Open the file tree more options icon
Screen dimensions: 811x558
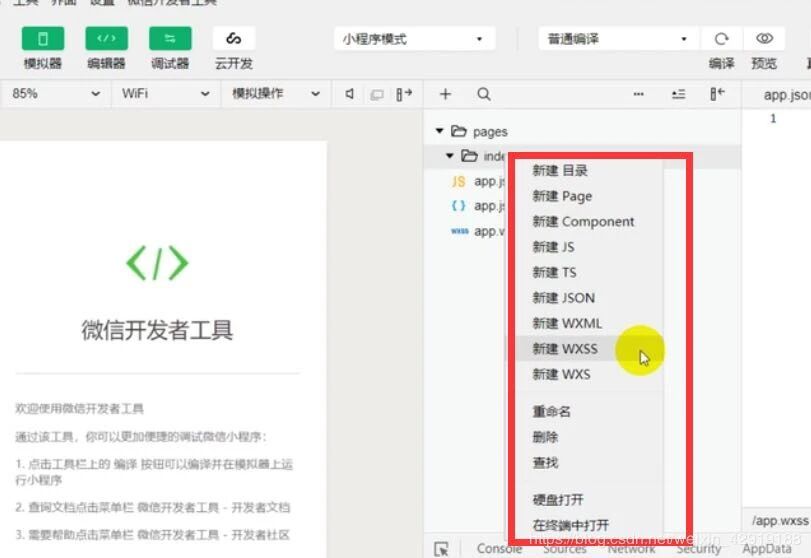point(639,94)
